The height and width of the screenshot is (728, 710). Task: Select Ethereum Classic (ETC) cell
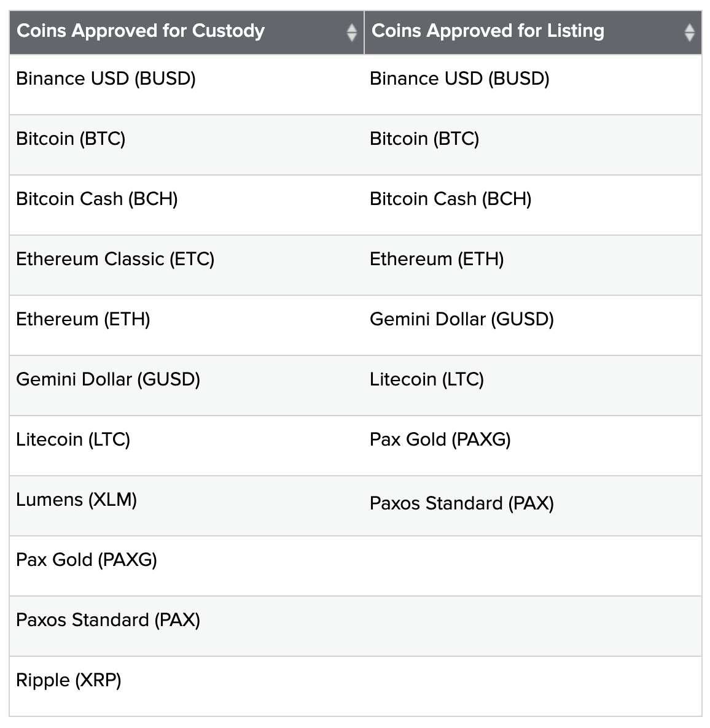coord(115,259)
